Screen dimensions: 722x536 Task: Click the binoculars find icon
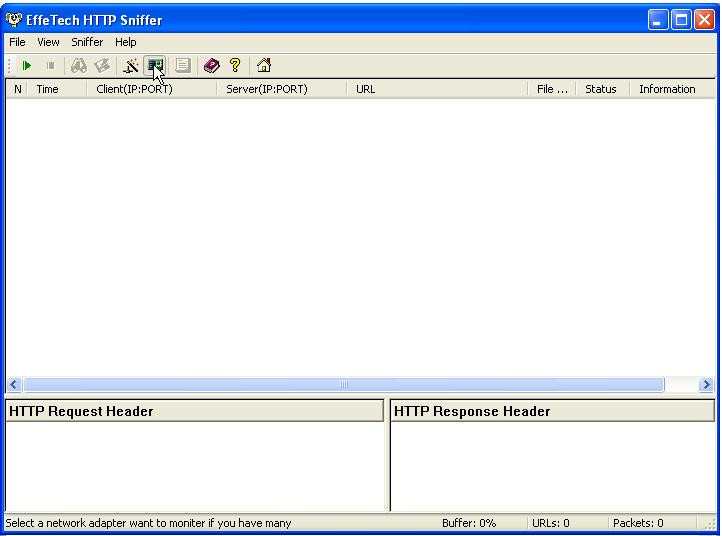(79, 66)
